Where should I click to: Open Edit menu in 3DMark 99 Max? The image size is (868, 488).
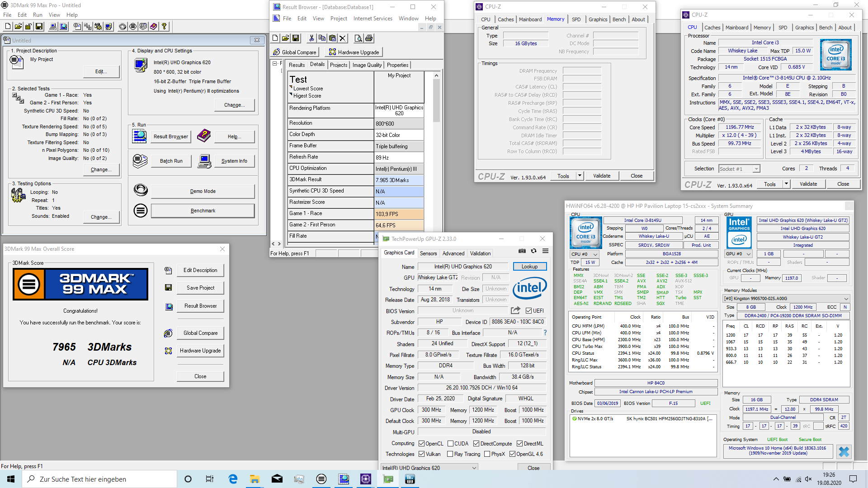pos(22,15)
